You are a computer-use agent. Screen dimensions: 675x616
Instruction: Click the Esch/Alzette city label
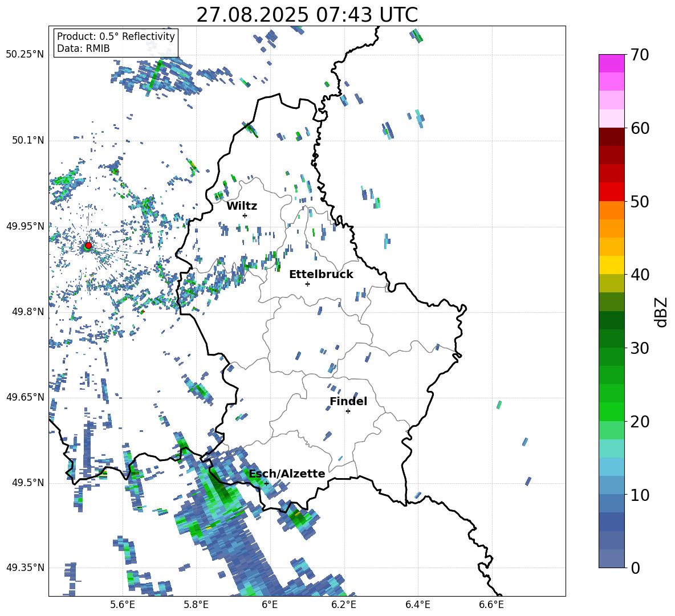click(x=287, y=474)
